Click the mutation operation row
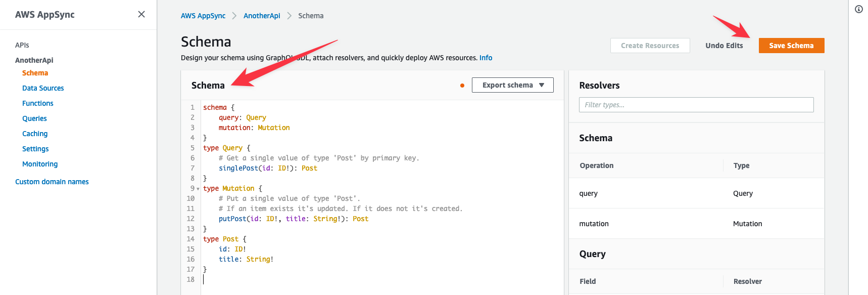 (696, 224)
